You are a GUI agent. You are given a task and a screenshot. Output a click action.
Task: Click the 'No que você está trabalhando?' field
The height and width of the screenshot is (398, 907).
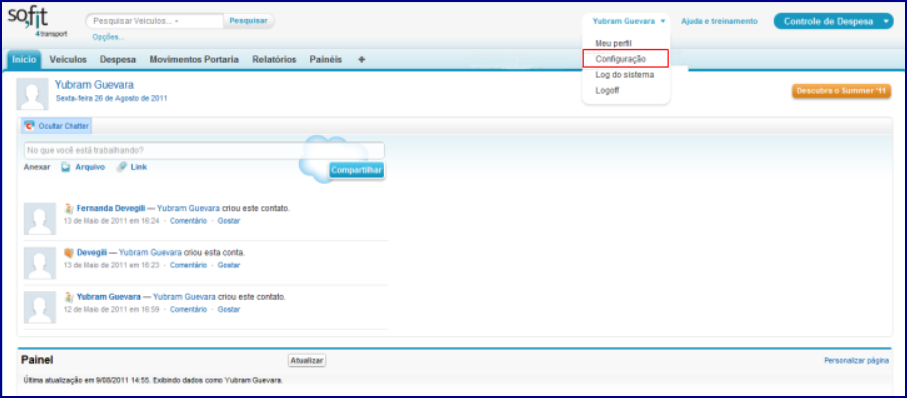(204, 150)
